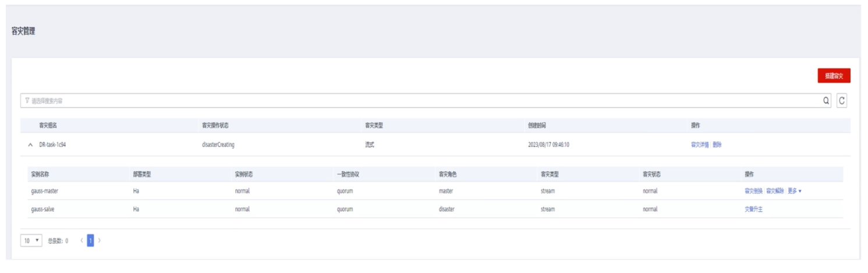Click the DR-task-1c94 group name
Viewport: 868px width, 273px height.
tap(52, 145)
